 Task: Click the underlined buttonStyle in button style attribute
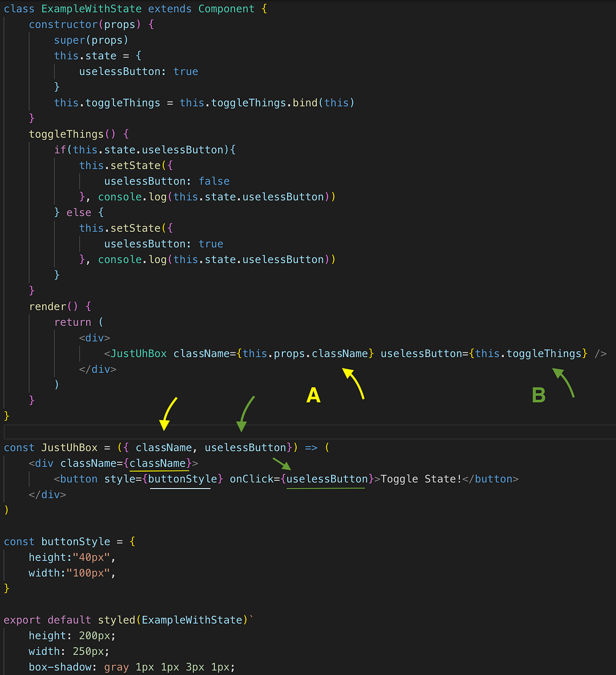tap(180, 478)
